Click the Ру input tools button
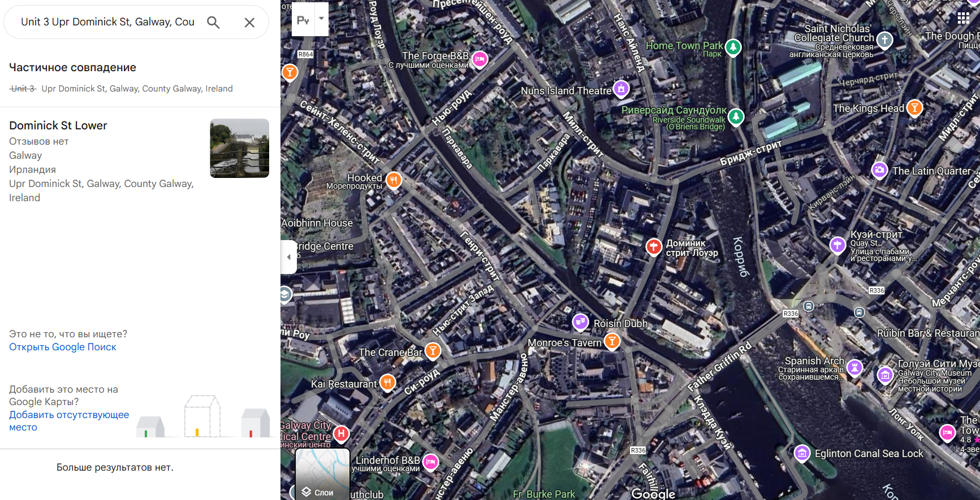The height and width of the screenshot is (500, 980). tap(303, 20)
